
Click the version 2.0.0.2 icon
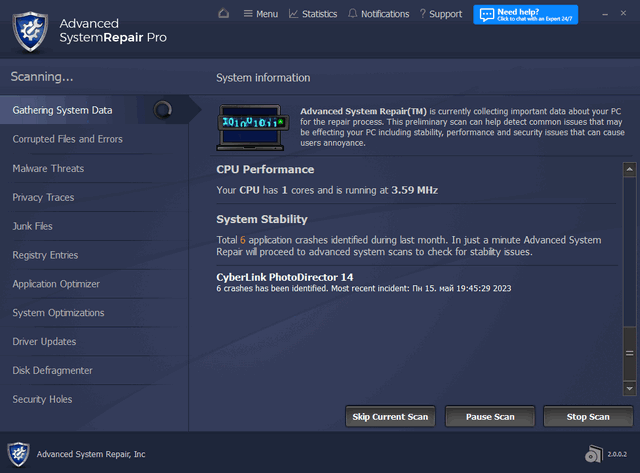[x=594, y=454]
